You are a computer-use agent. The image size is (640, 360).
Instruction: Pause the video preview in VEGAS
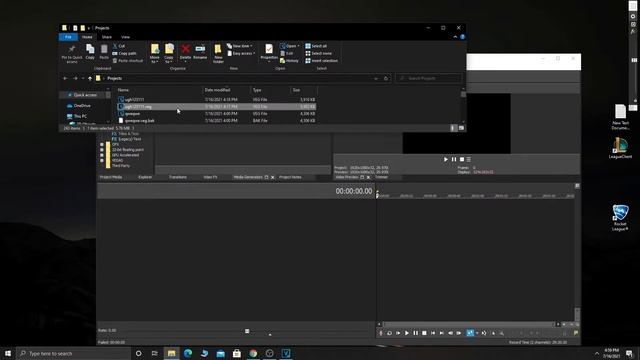click(x=454, y=160)
